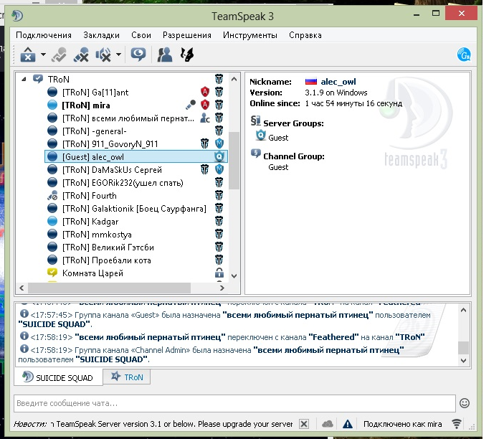Click the muted status icon beside Fourth
Image resolution: width=504 pixels, height=439 pixels.
[52, 196]
